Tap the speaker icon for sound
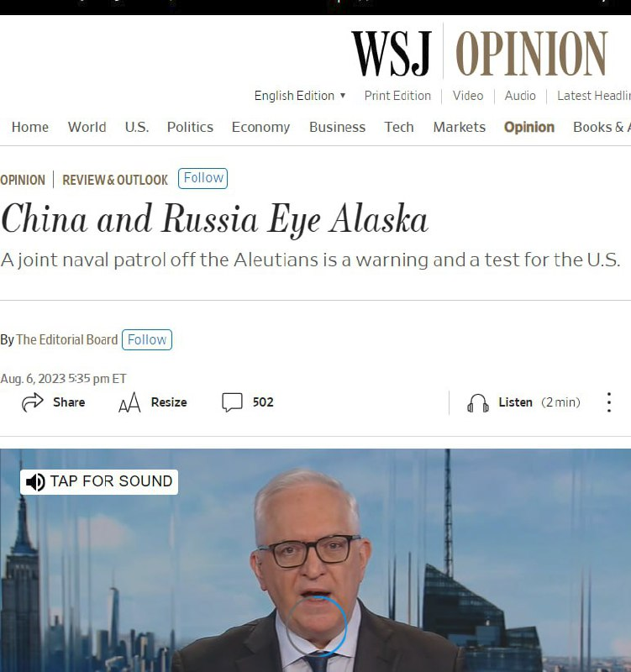Image resolution: width=631 pixels, height=672 pixels. pyautogui.click(x=35, y=482)
